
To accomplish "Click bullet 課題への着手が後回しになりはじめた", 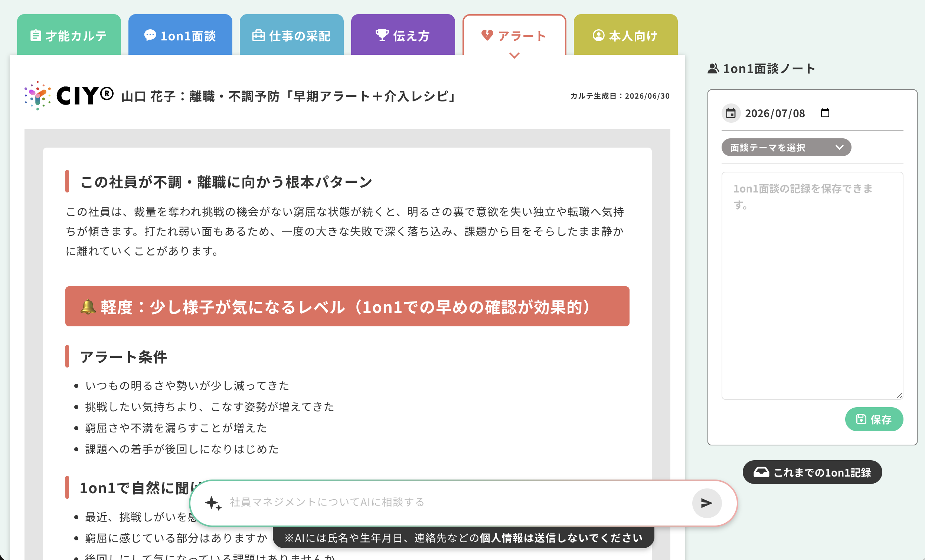I will pyautogui.click(x=182, y=449).
